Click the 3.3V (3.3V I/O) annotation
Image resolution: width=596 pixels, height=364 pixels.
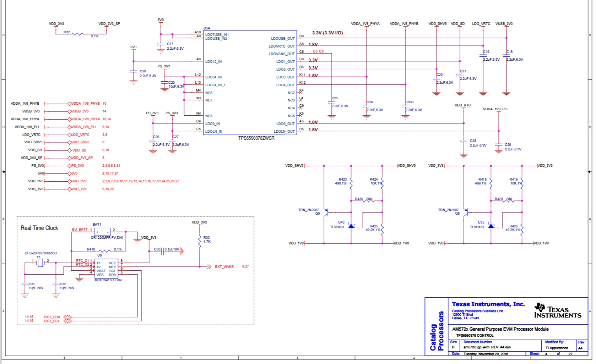tap(327, 33)
